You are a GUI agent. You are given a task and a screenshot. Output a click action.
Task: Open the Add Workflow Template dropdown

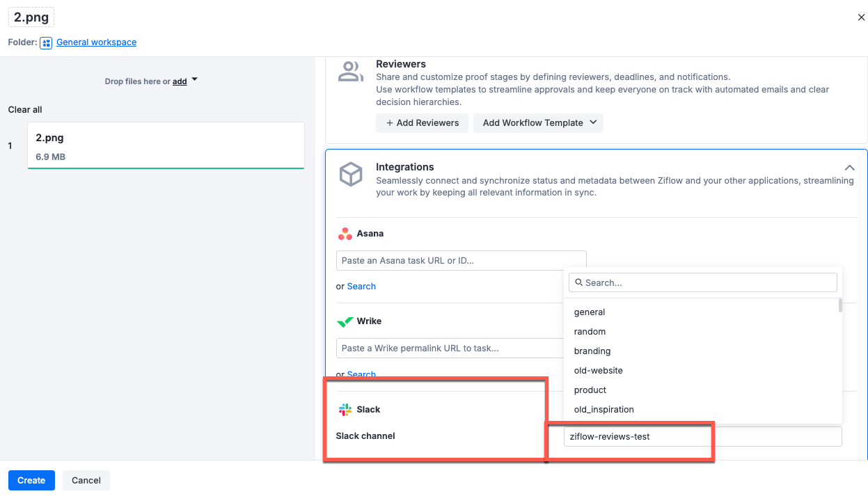tap(538, 123)
